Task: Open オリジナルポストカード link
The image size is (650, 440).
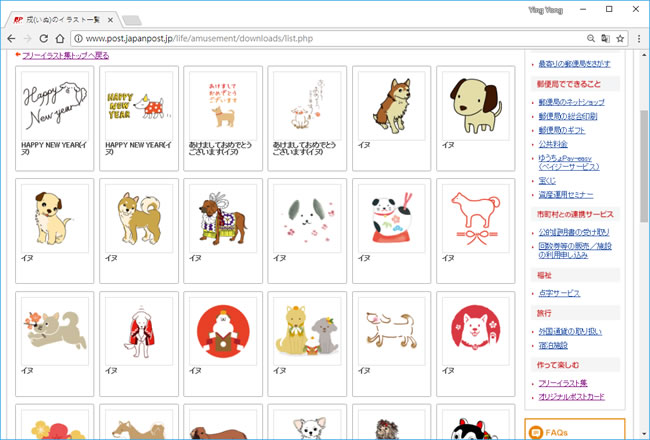Action: click(571, 396)
